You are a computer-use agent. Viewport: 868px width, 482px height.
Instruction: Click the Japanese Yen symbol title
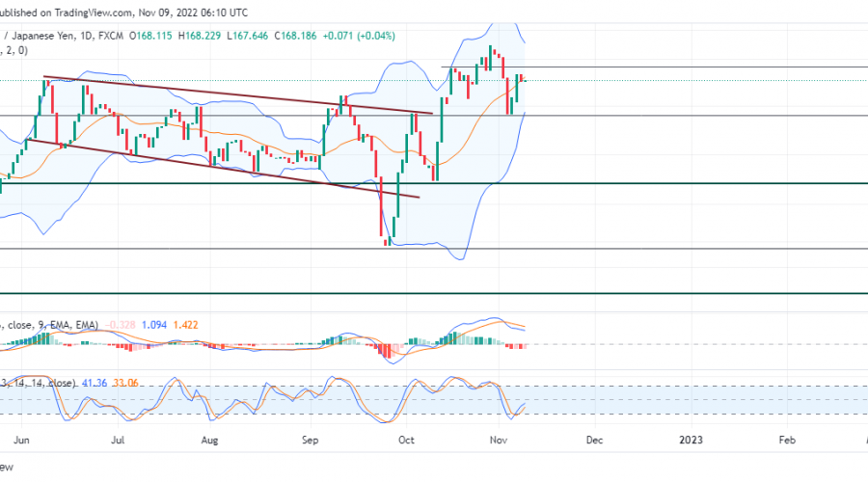43,36
